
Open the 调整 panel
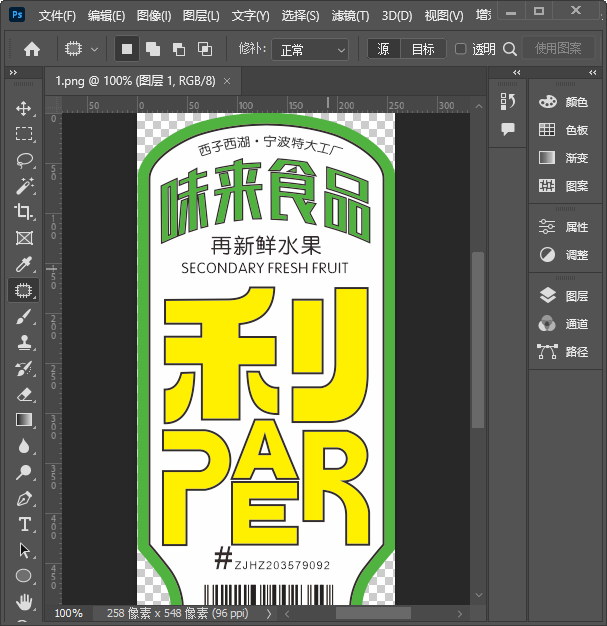[x=564, y=255]
